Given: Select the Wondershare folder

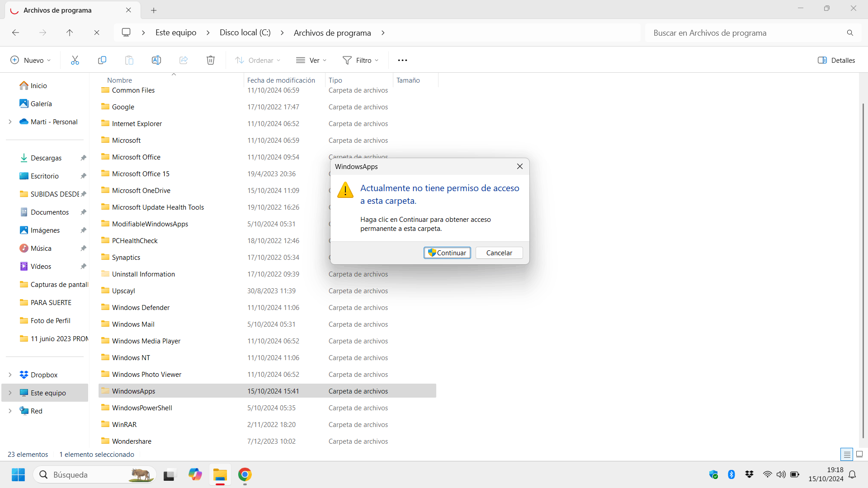Looking at the screenshot, I should coord(267,441).
